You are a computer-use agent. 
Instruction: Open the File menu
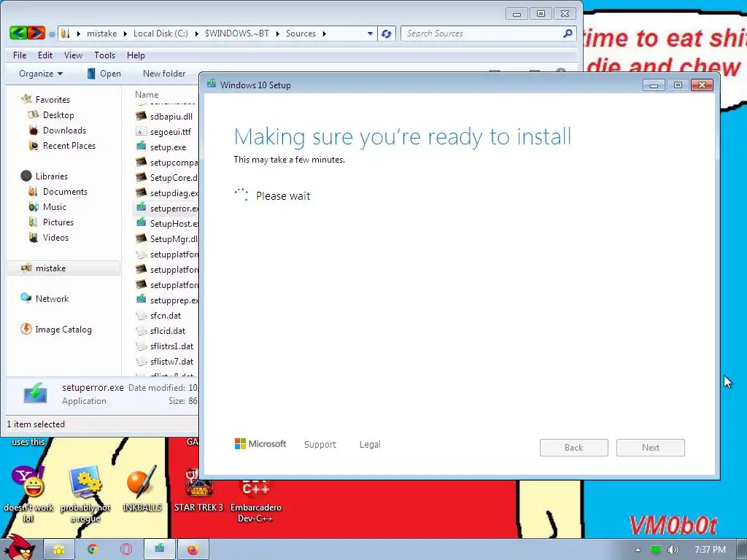point(20,55)
